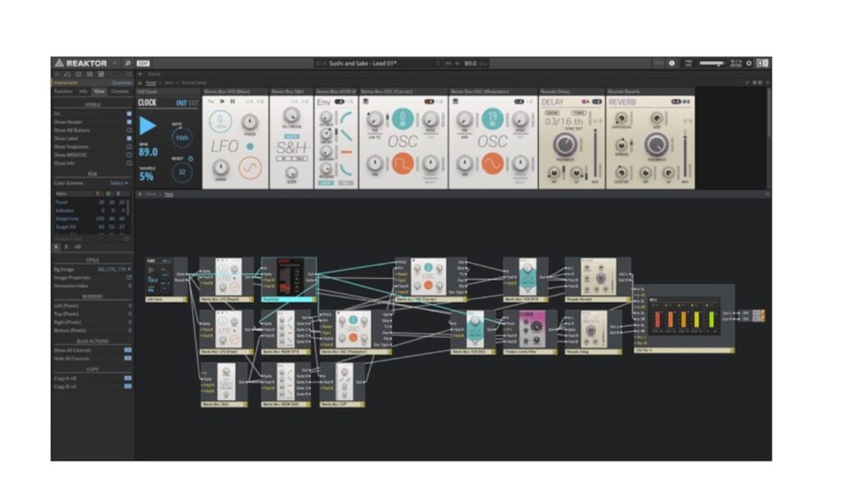Click Copy B->A button
Image resolution: width=841 pixels, height=504 pixels.
pos(128,386)
